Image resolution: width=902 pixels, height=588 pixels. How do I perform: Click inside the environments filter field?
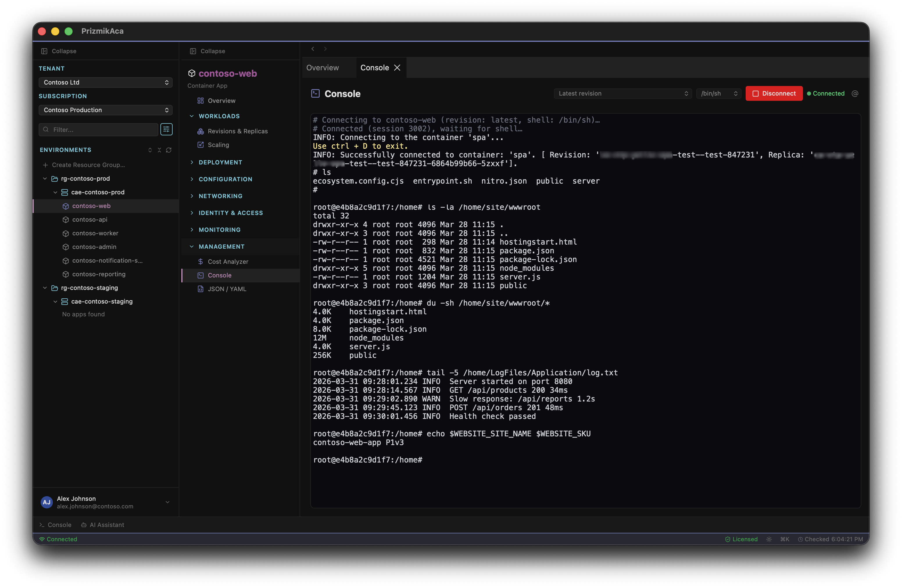click(x=99, y=129)
